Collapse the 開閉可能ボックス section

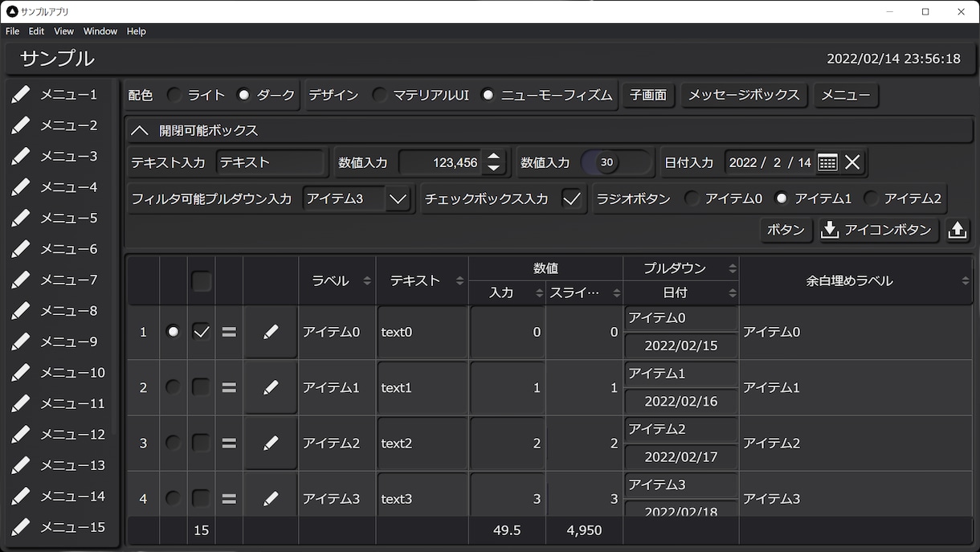point(140,130)
